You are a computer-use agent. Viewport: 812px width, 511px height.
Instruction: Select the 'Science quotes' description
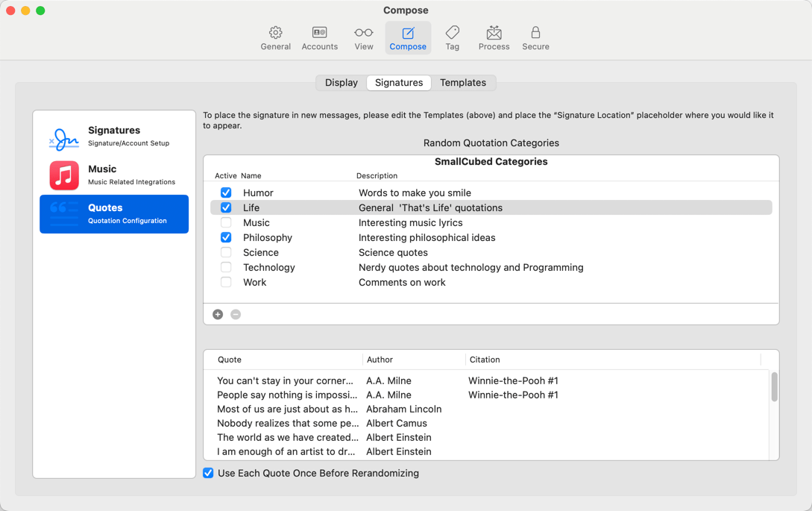tap(393, 252)
